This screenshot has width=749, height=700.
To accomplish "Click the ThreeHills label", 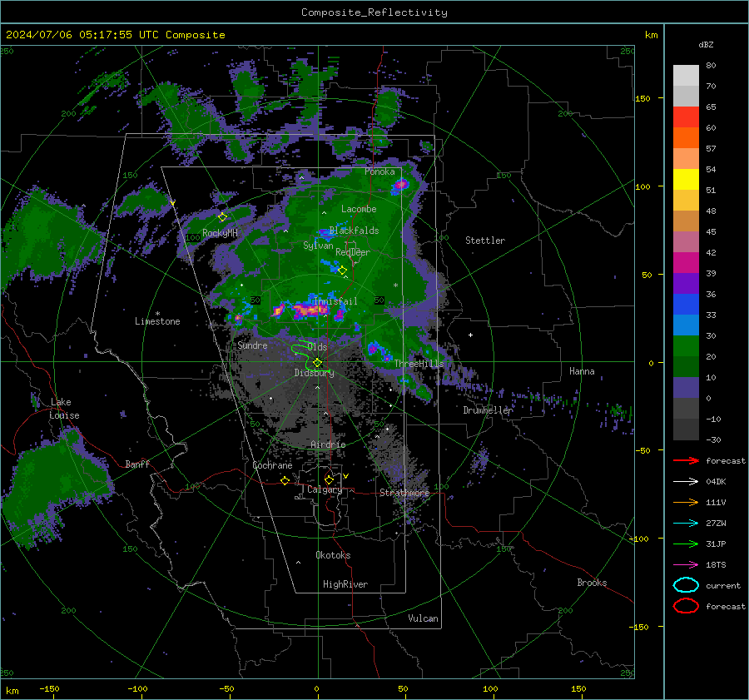I will [x=419, y=364].
